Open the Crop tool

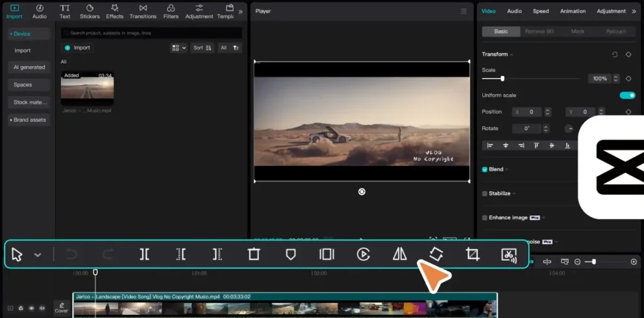473,255
